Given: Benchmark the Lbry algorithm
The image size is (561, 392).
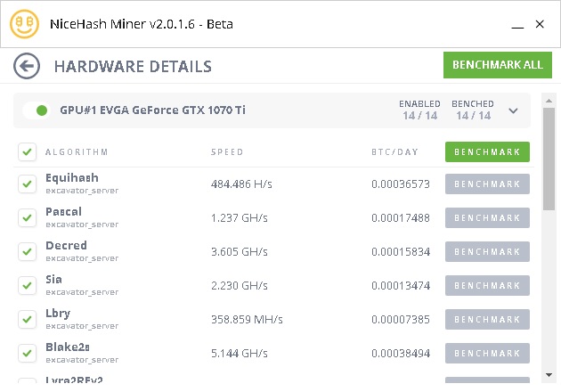Looking at the screenshot, I should [487, 319].
